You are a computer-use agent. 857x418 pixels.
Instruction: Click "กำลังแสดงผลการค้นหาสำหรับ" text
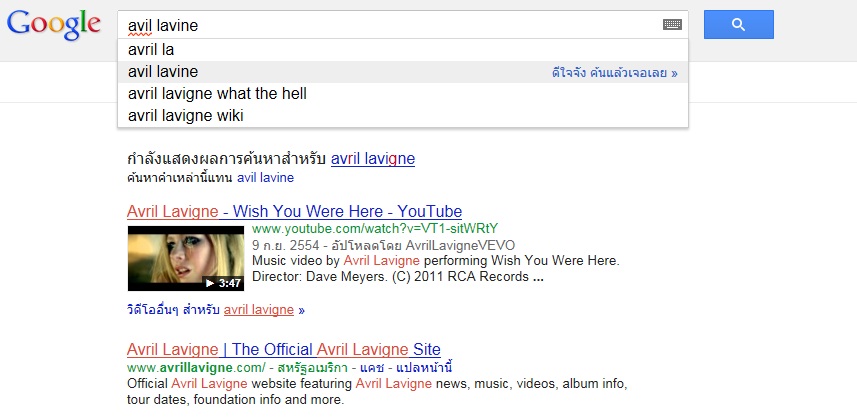click(226, 159)
